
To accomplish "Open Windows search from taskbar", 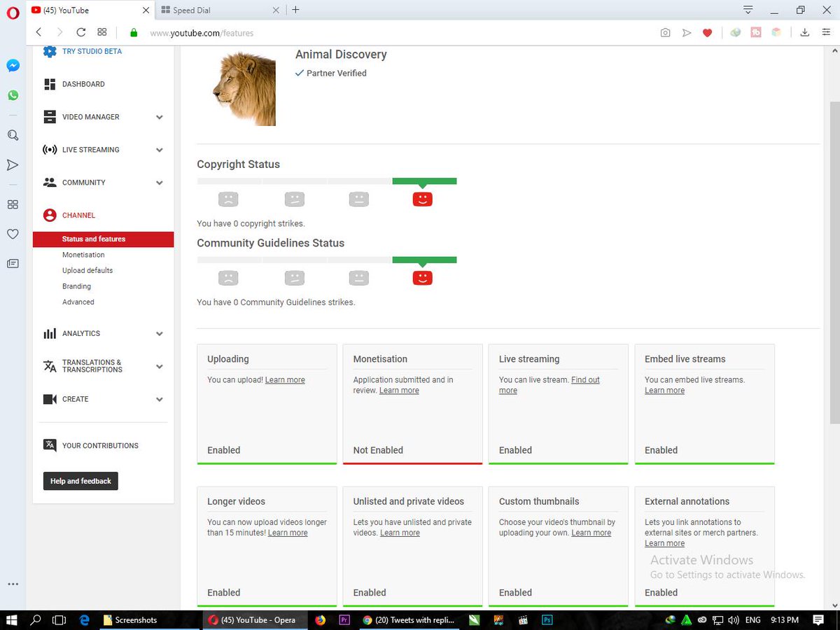I will point(36,619).
